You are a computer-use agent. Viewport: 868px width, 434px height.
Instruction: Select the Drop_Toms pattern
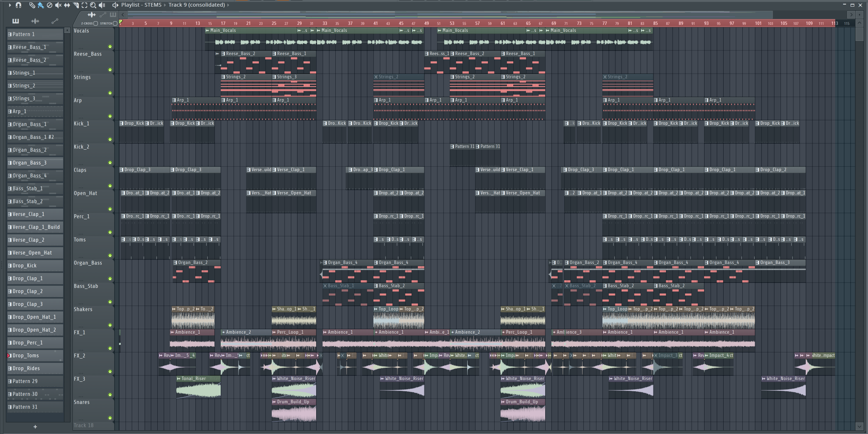point(35,356)
